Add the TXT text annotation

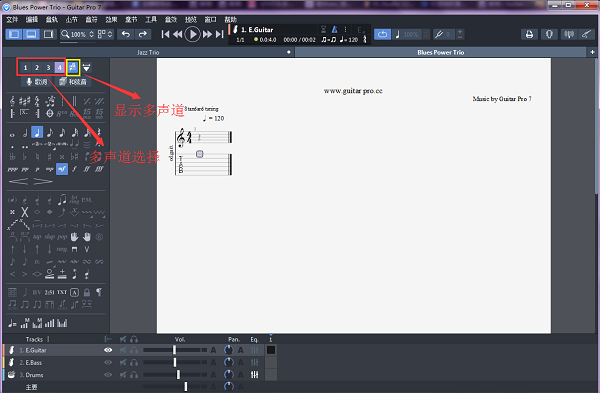pyautogui.click(x=62, y=292)
